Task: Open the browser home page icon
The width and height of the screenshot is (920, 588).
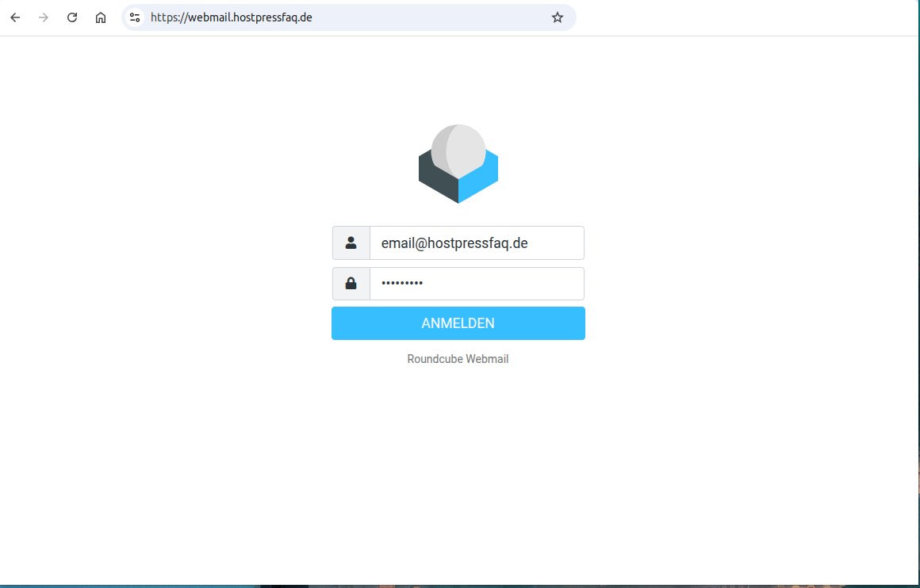Action: pos(101,17)
